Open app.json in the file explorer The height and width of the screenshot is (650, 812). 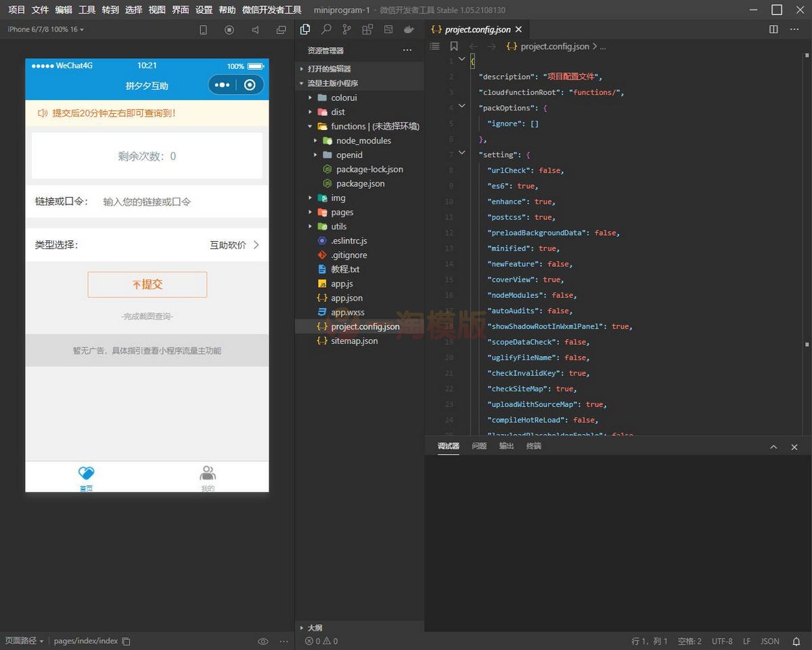coord(346,298)
